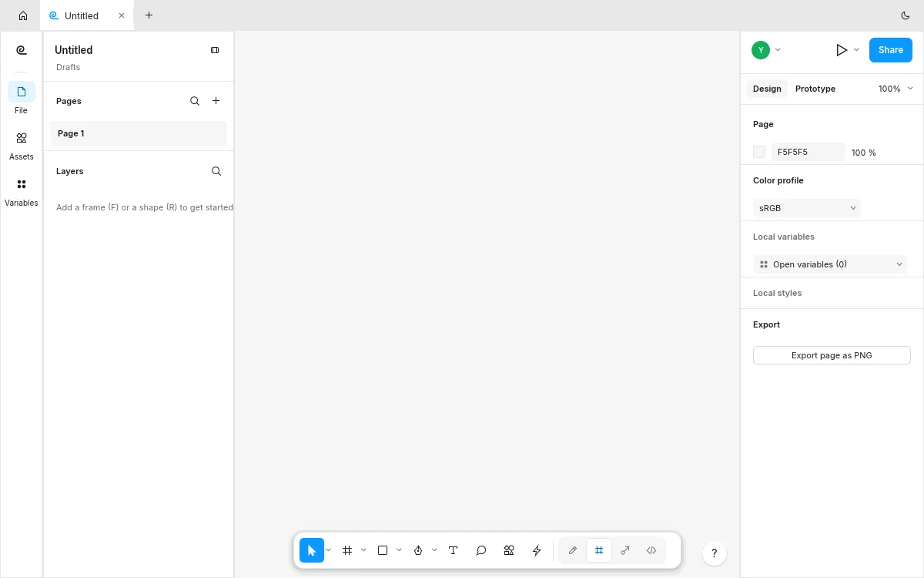The height and width of the screenshot is (578, 924).
Task: Go to the home icon tab
Action: (x=23, y=15)
